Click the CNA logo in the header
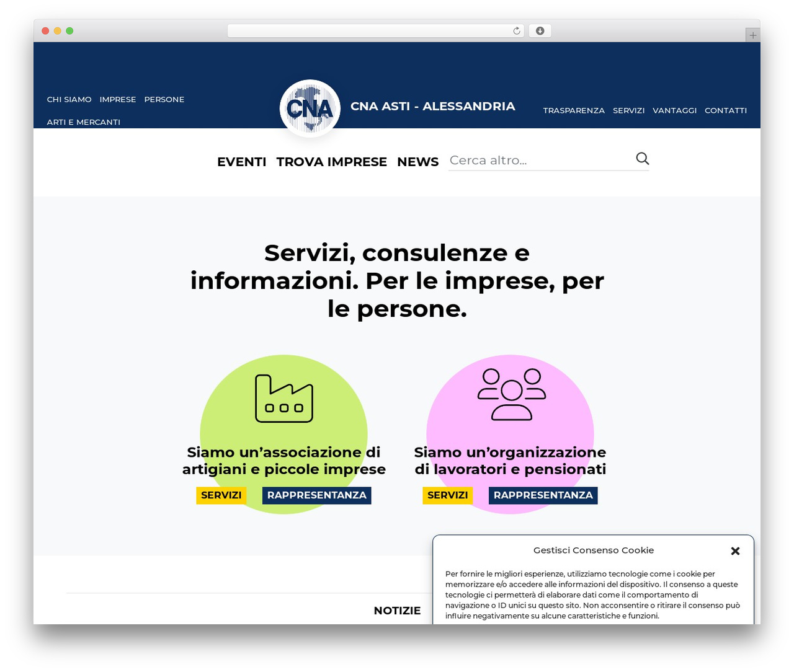This screenshot has width=794, height=672. [310, 108]
